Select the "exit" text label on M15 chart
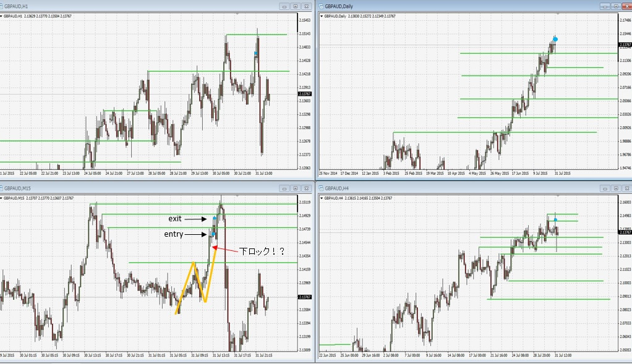 point(175,219)
